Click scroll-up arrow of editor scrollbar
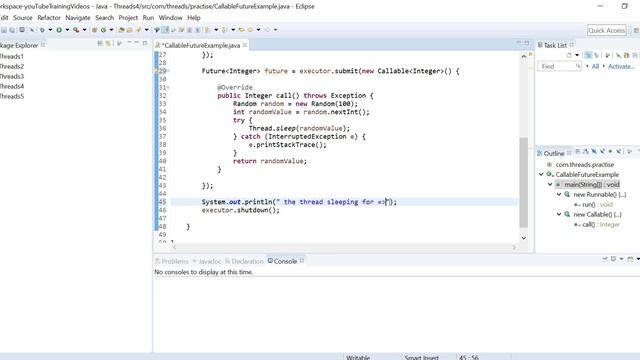Screen dimensions: 640x360 click(x=524, y=56)
